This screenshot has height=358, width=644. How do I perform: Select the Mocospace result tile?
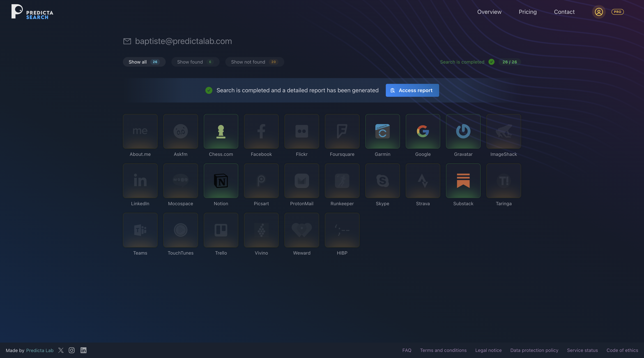pos(181,181)
